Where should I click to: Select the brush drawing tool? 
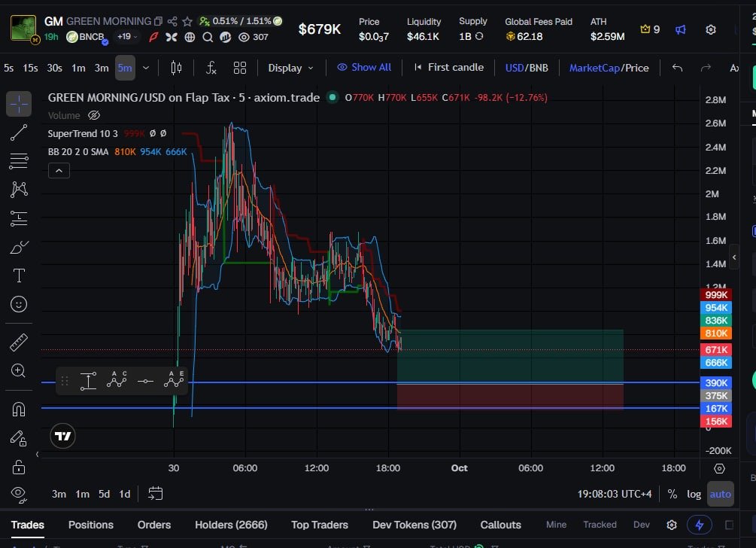pyautogui.click(x=19, y=248)
